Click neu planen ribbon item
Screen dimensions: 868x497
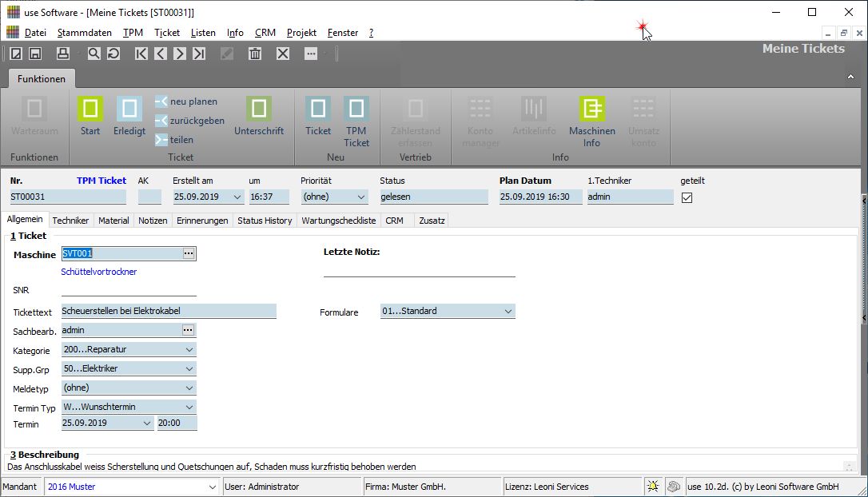(186, 101)
